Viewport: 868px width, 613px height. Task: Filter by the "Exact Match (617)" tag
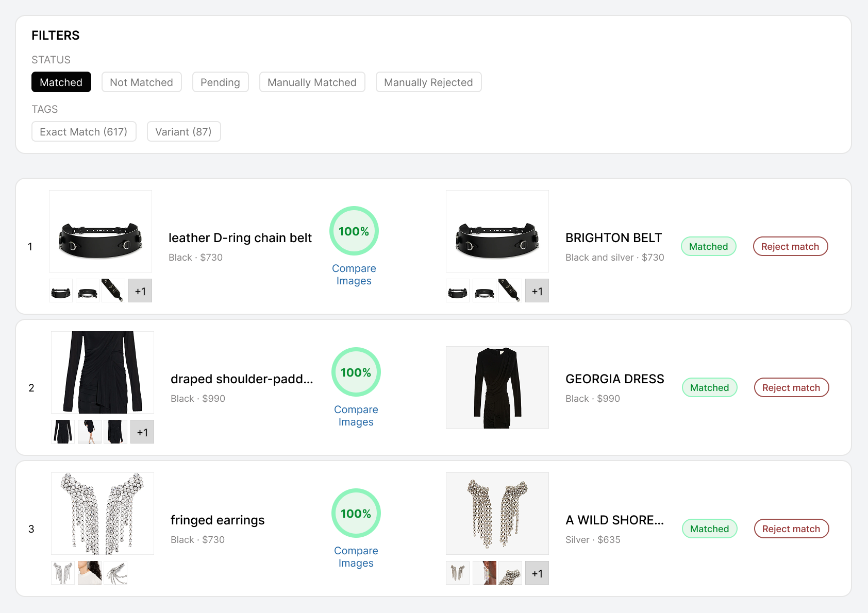[x=84, y=131]
